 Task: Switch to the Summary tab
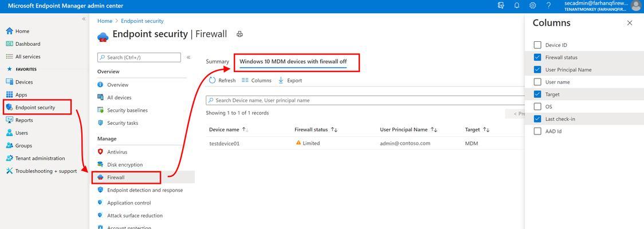point(217,62)
